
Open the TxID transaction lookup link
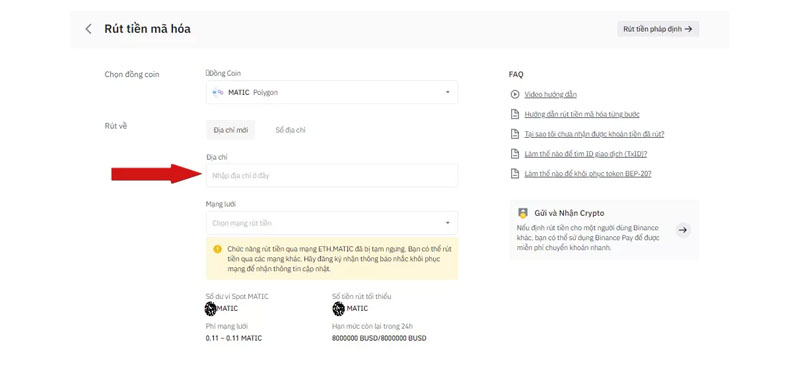585,154
